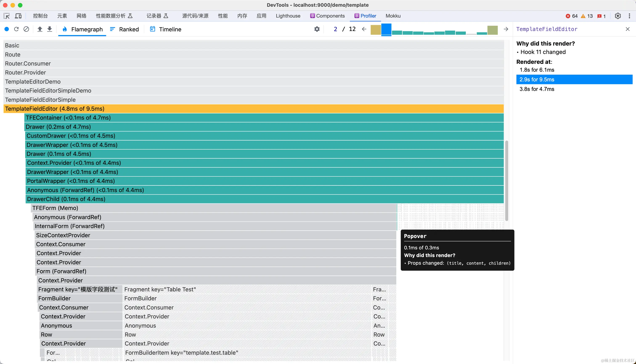Open the Components tab
The image size is (636, 364).
327,16
